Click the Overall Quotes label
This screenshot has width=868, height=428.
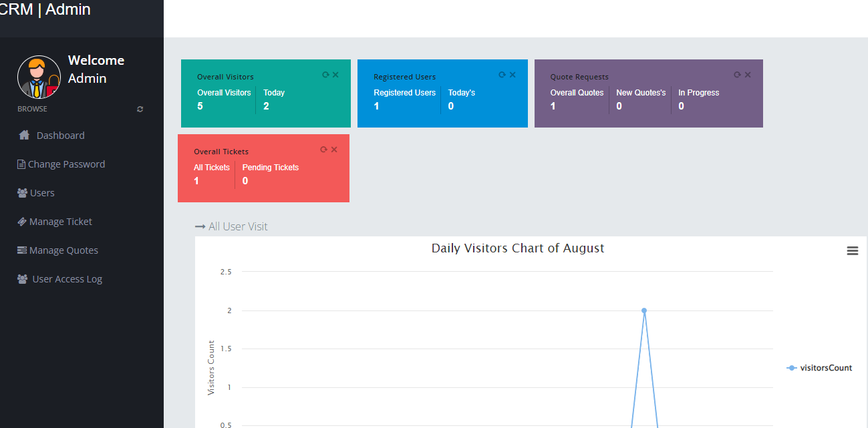coord(577,93)
